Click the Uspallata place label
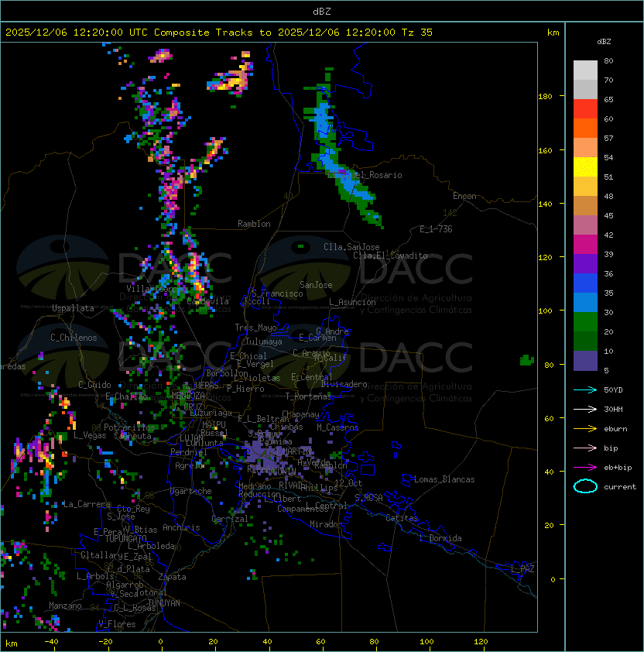 coord(73,308)
